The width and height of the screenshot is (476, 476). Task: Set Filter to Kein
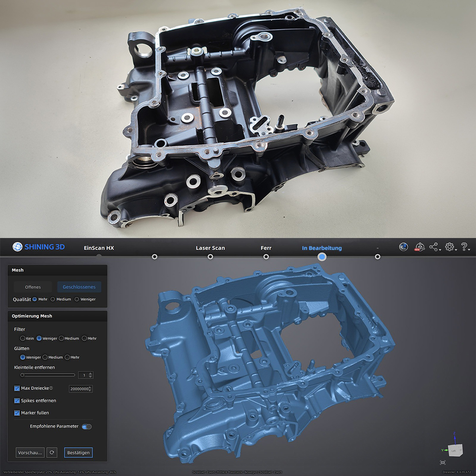point(23,338)
